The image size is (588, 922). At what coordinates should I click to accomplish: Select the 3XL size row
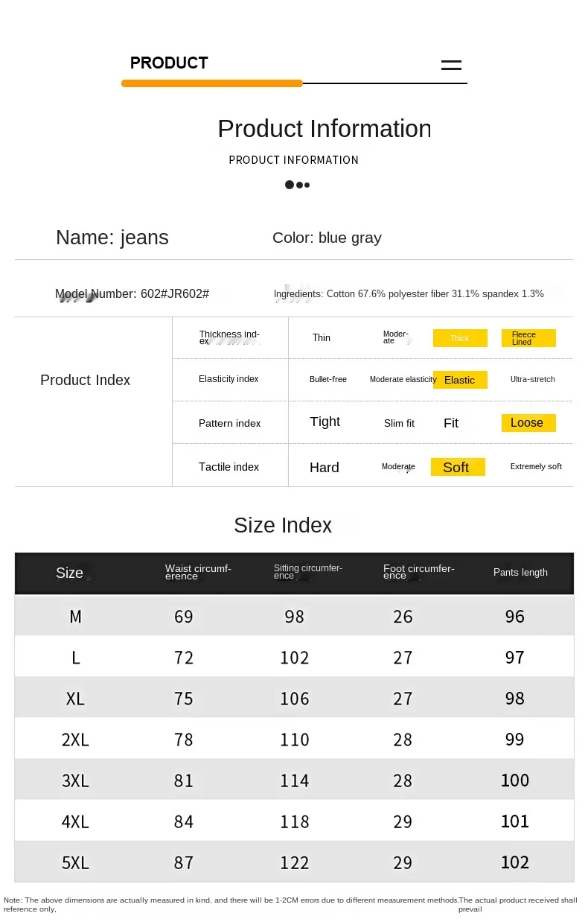[294, 780]
